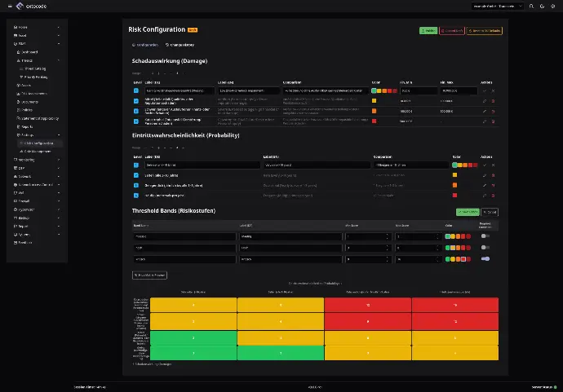
Task: Disable Requires Acceptance on third threshold band
Action: pos(485,259)
